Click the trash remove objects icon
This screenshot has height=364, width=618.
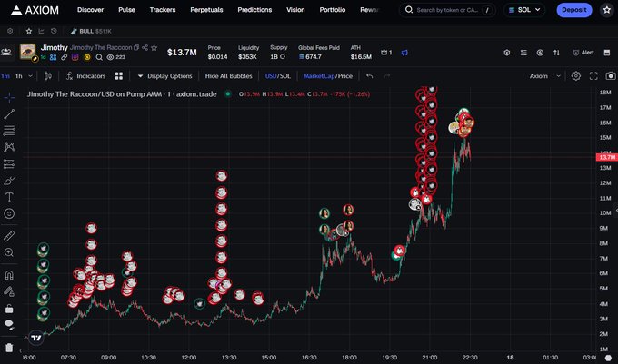[x=9, y=348]
